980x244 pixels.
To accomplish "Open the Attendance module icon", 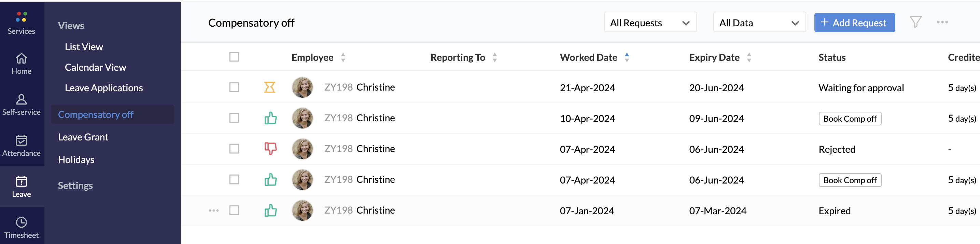I will (21, 141).
